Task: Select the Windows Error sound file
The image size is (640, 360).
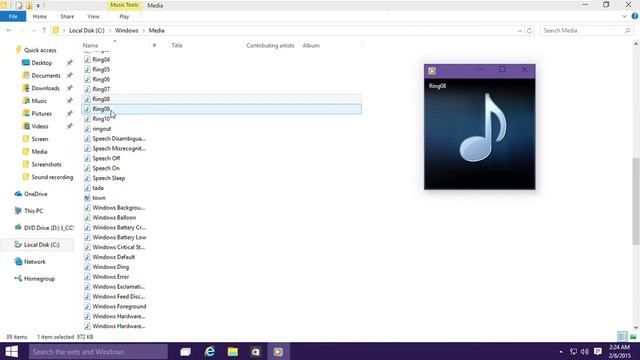Action: [x=111, y=277]
